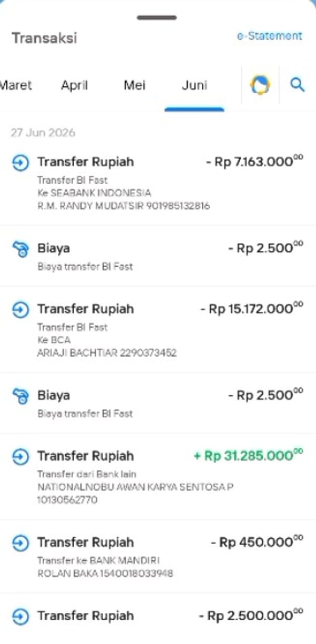Select the Juni month tab

[194, 85]
